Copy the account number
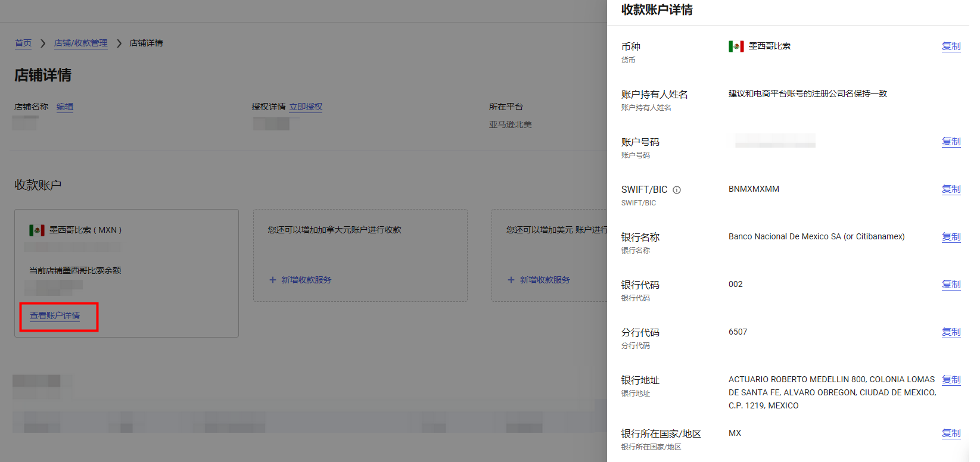The width and height of the screenshot is (980, 462). coord(951,142)
